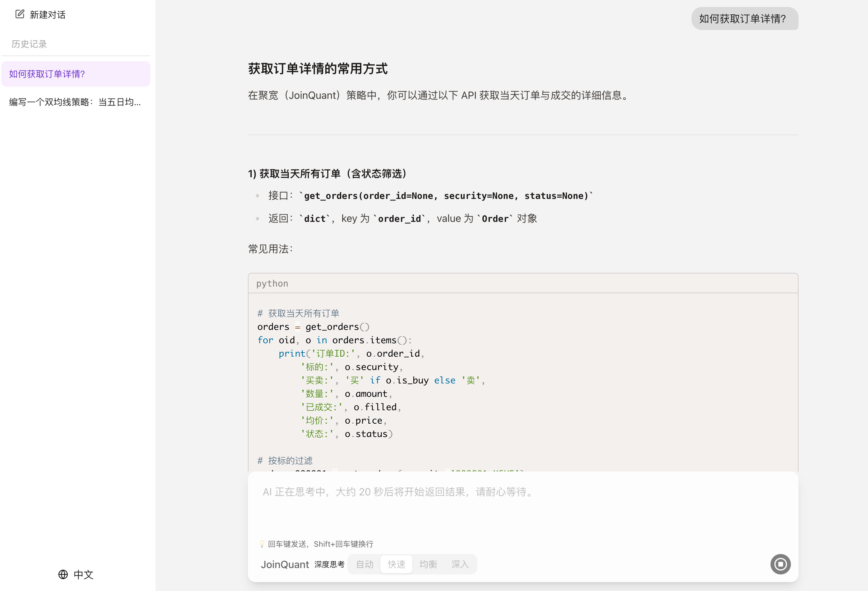Switch to 深入 deep mode
This screenshot has width=868, height=591.
(460, 564)
